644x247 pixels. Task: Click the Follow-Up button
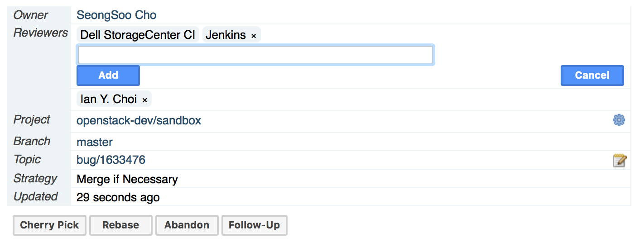tap(254, 225)
